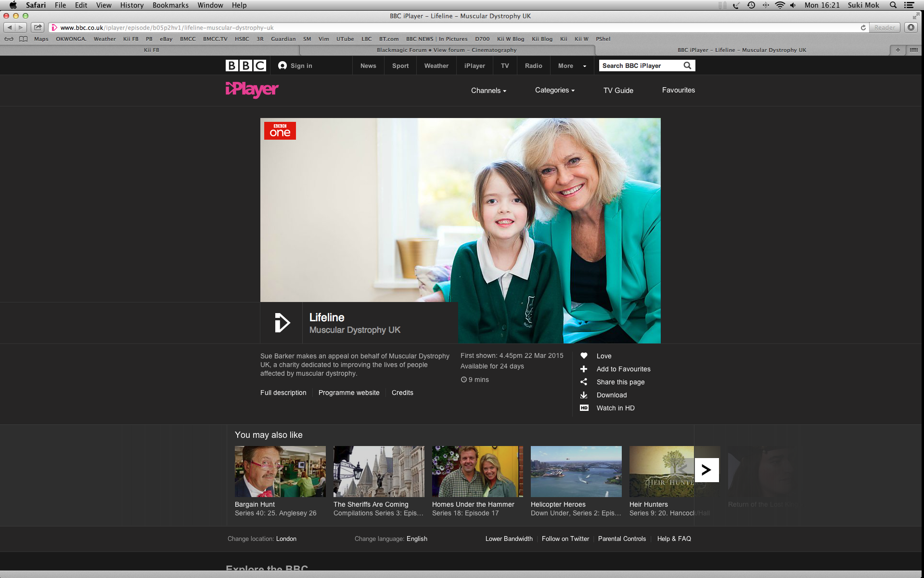Open Notification Center icon
The height and width of the screenshot is (578, 924).
(x=909, y=5)
